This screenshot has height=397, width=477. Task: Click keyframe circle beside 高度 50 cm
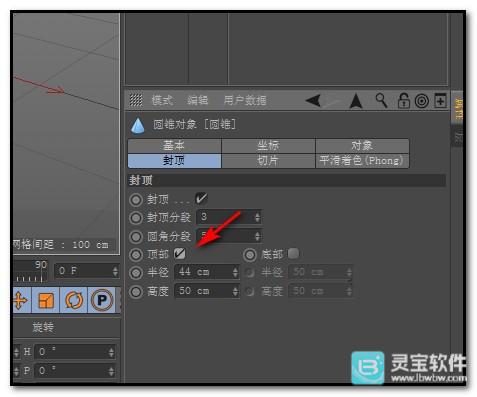click(x=136, y=292)
